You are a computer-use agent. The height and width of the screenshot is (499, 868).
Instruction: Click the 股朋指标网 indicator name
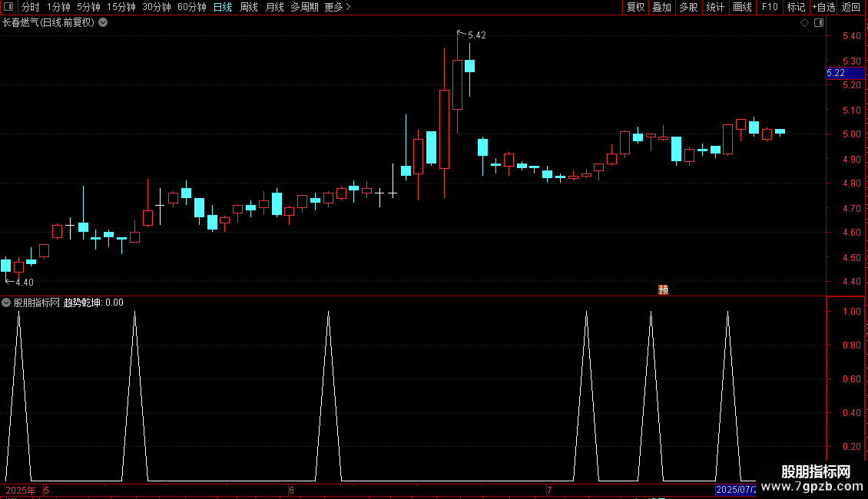(x=37, y=302)
